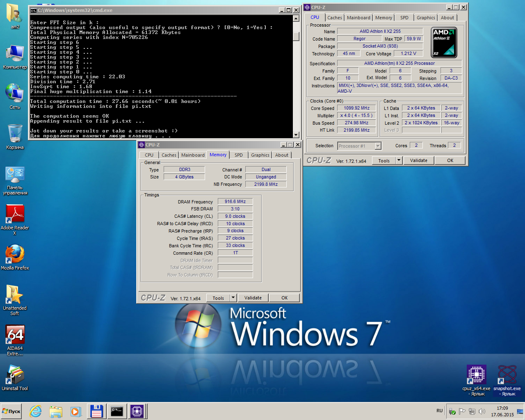
Task: Launch Adobe Reader X from desktop
Action: point(15,219)
